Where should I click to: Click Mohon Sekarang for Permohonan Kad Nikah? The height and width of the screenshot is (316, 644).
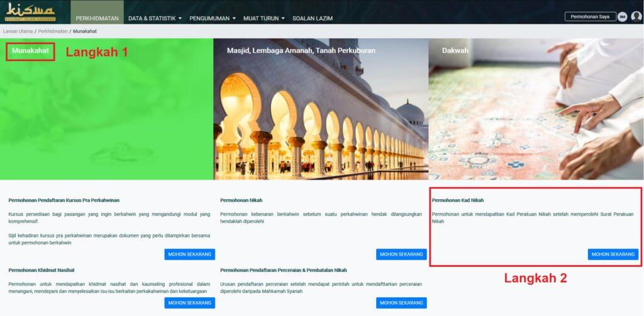point(613,254)
